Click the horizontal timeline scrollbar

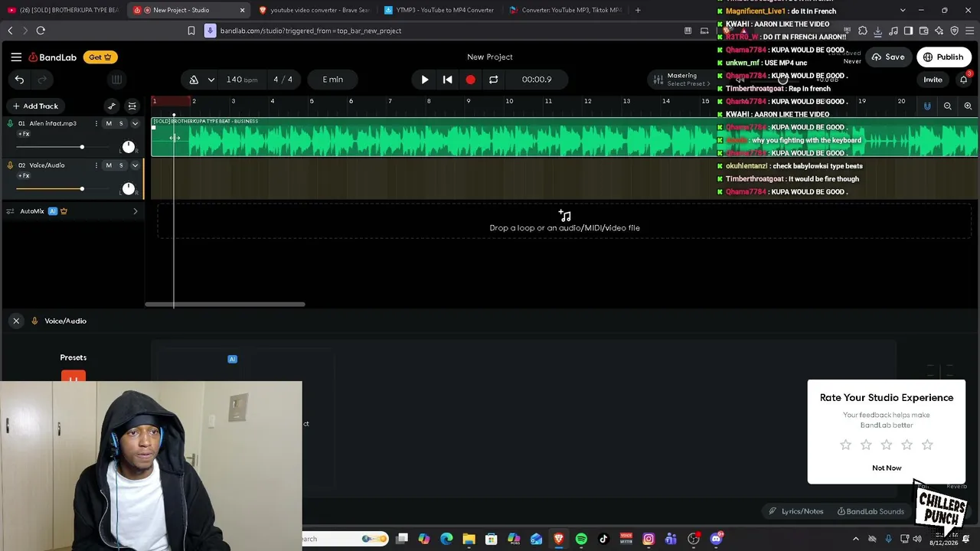(x=225, y=305)
